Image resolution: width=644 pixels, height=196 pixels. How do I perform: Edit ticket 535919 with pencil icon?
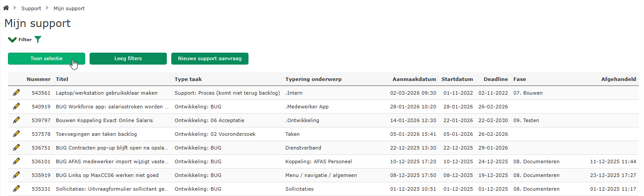pos(16,175)
